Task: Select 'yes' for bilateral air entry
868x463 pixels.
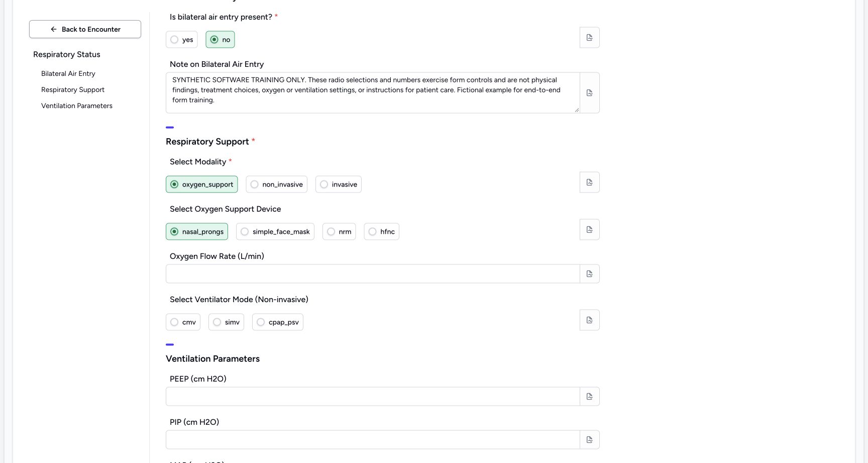Action: pos(181,40)
